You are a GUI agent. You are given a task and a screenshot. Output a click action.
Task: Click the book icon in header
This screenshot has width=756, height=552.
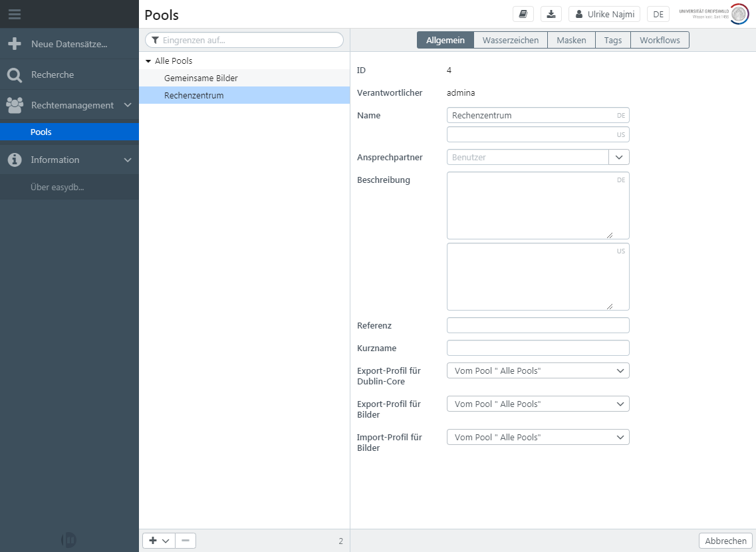coord(523,14)
